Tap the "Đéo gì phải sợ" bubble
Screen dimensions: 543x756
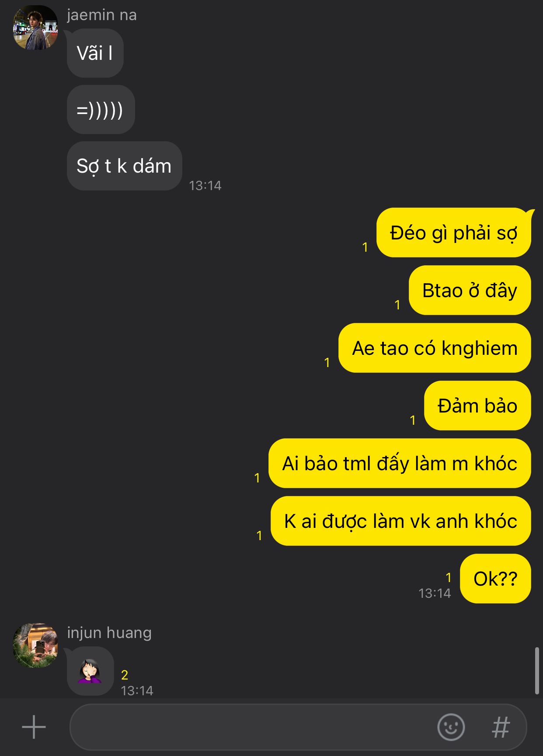click(454, 233)
